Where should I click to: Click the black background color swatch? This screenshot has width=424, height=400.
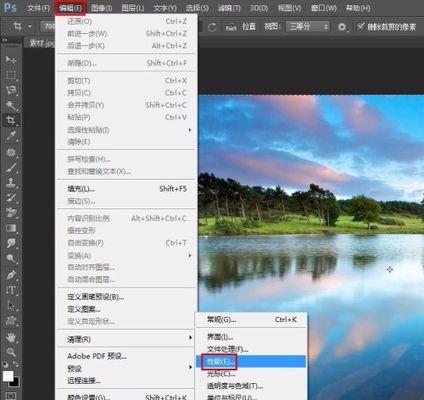click(x=16, y=383)
